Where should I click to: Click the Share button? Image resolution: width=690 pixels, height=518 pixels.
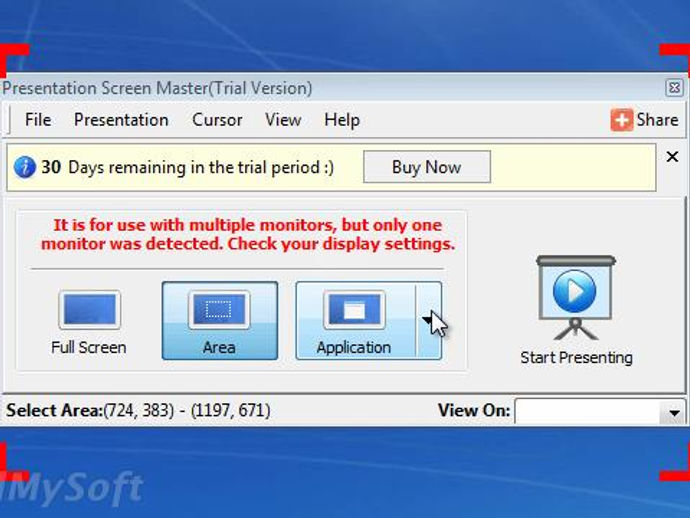(x=645, y=120)
